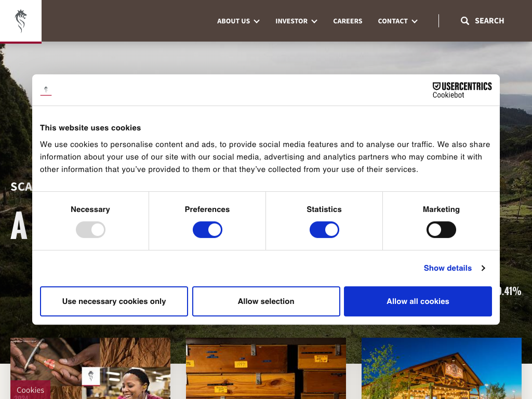Open the Careers menu item
The height and width of the screenshot is (399, 532).
point(348,21)
